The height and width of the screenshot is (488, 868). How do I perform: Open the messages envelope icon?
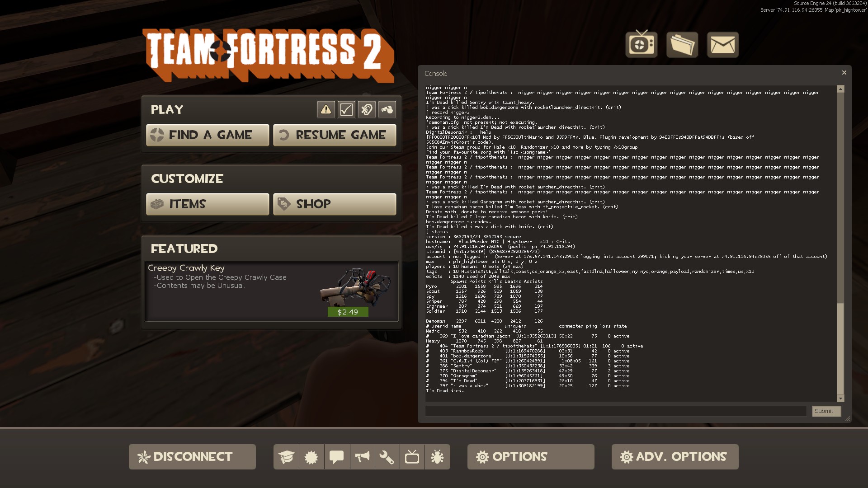722,44
